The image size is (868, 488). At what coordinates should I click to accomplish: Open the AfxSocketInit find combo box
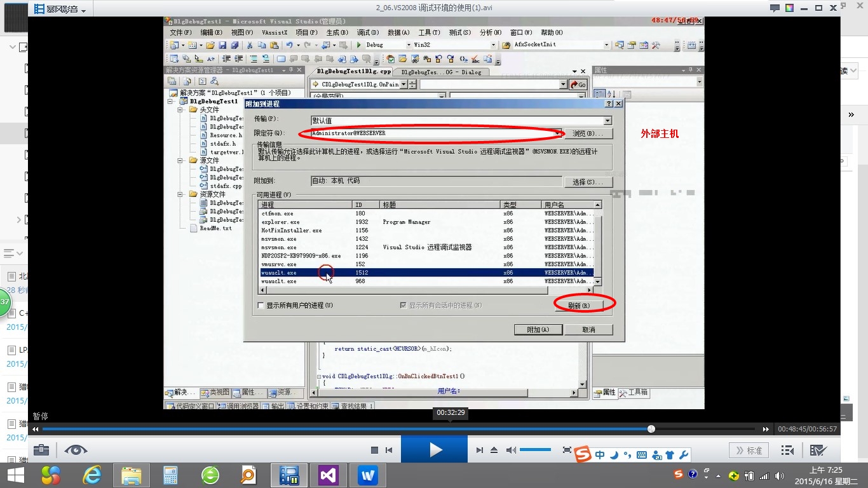pos(561,45)
